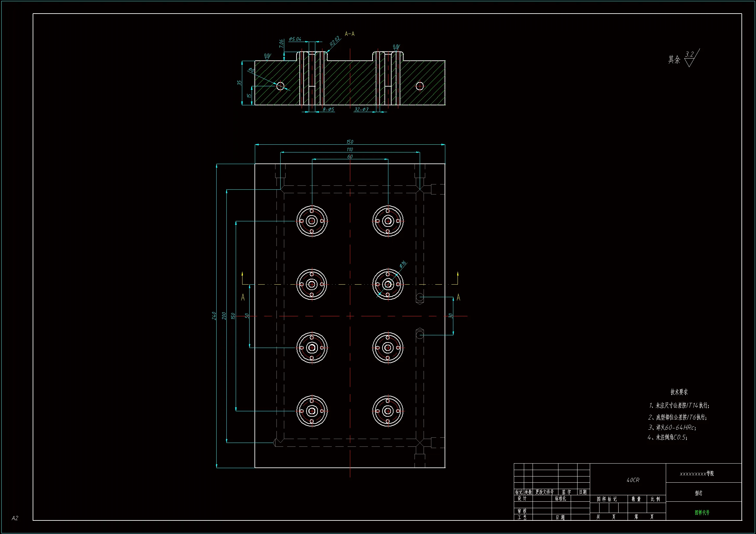The height and width of the screenshot is (534, 756).
Task: Select the 32-φ3 hole callout
Action: click(x=361, y=109)
